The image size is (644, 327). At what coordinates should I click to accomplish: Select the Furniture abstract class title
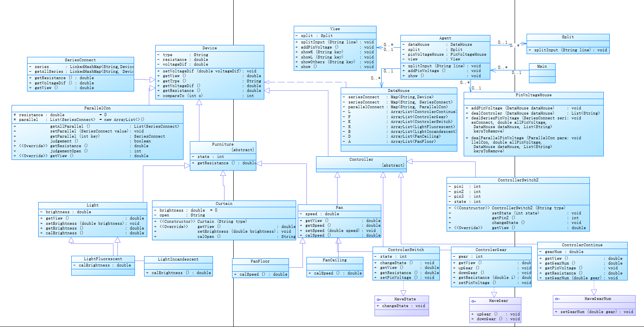click(x=223, y=144)
